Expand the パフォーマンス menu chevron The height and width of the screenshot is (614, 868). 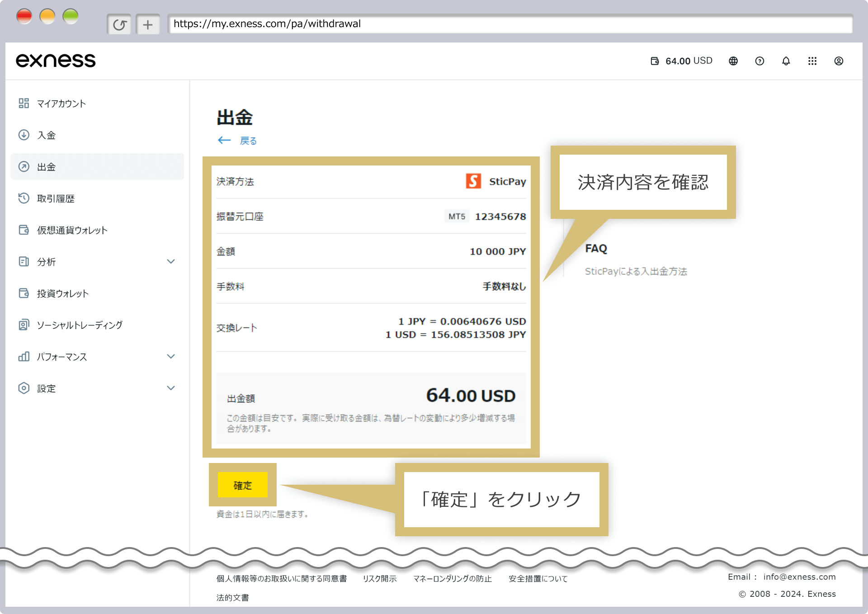click(171, 357)
